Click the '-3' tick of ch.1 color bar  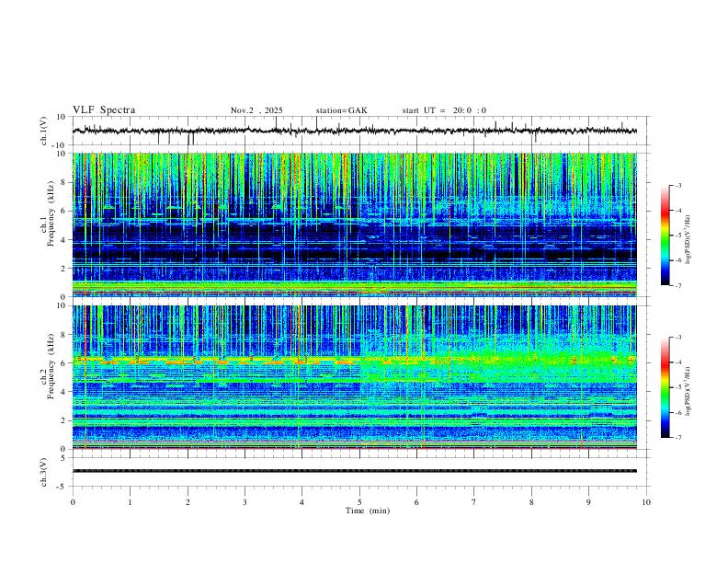(x=677, y=185)
